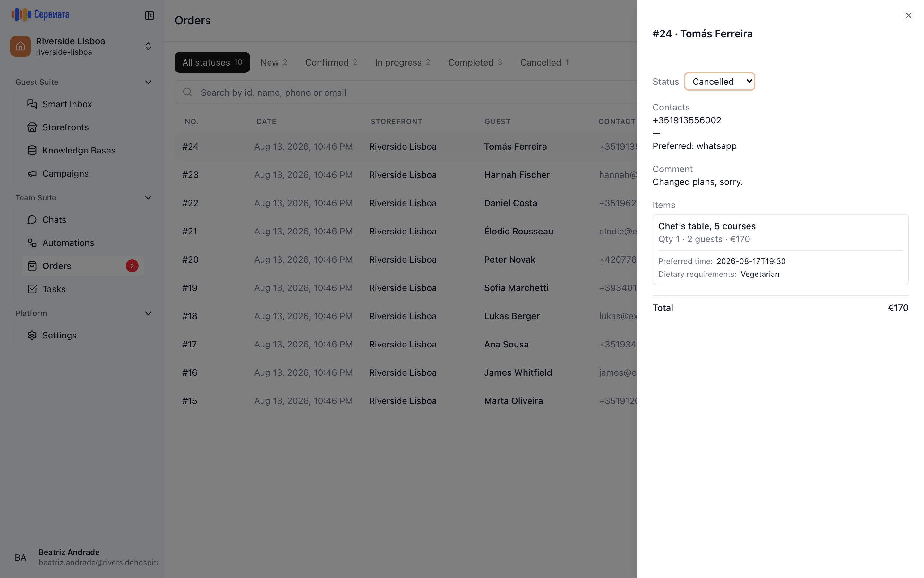The height and width of the screenshot is (578, 924).
Task: Filter orders by Confirmed status
Action: click(331, 62)
